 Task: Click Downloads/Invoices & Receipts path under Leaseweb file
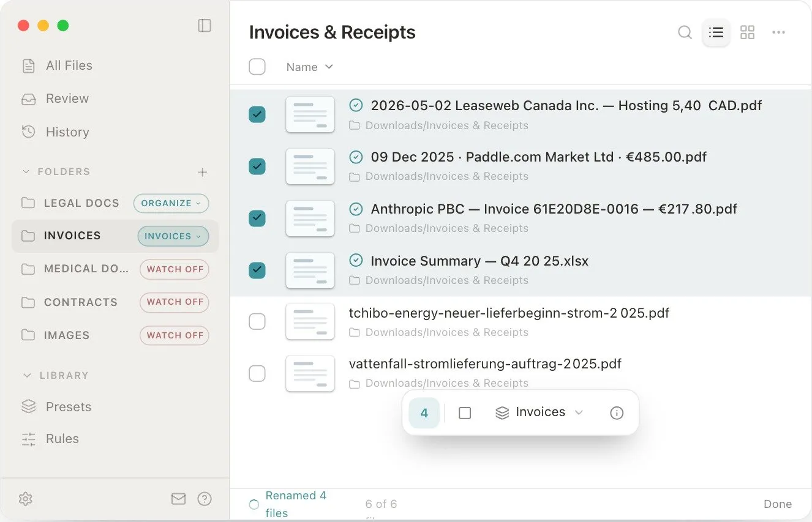point(447,125)
